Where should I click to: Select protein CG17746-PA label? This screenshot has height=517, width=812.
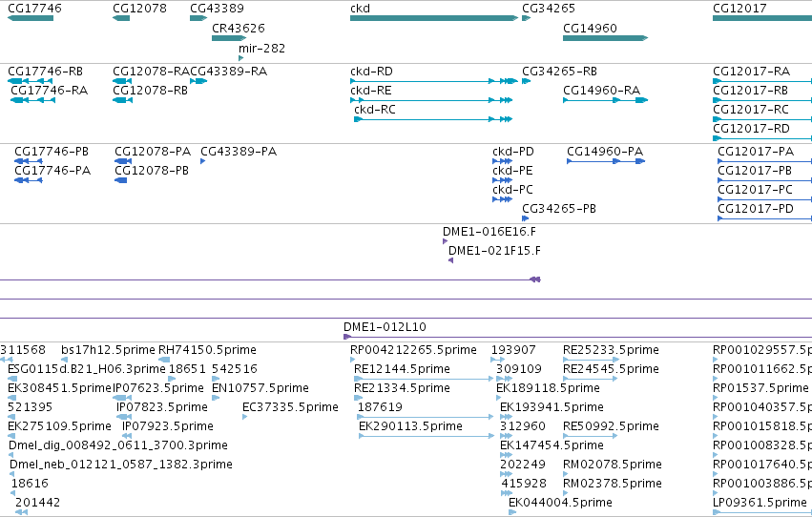click(x=52, y=171)
